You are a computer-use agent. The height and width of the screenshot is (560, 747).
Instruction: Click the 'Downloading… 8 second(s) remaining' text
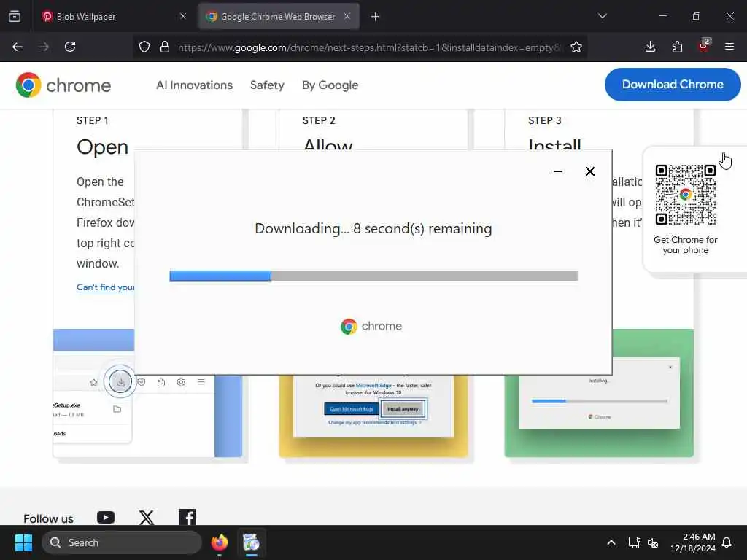tap(373, 228)
